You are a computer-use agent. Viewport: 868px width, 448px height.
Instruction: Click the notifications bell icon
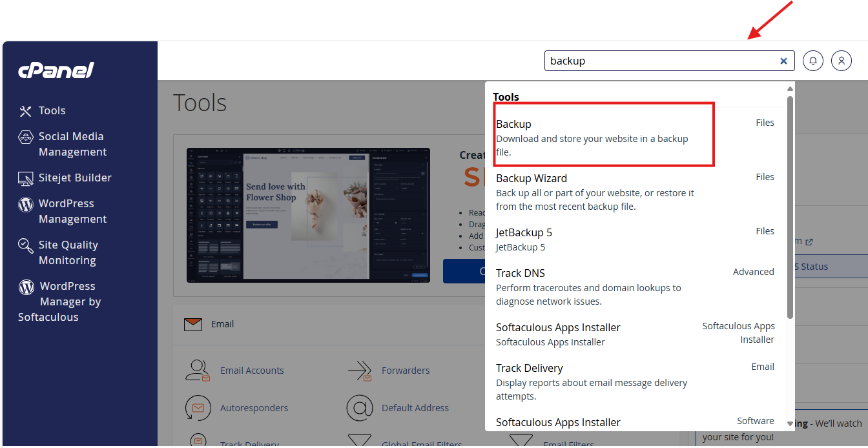(x=813, y=61)
